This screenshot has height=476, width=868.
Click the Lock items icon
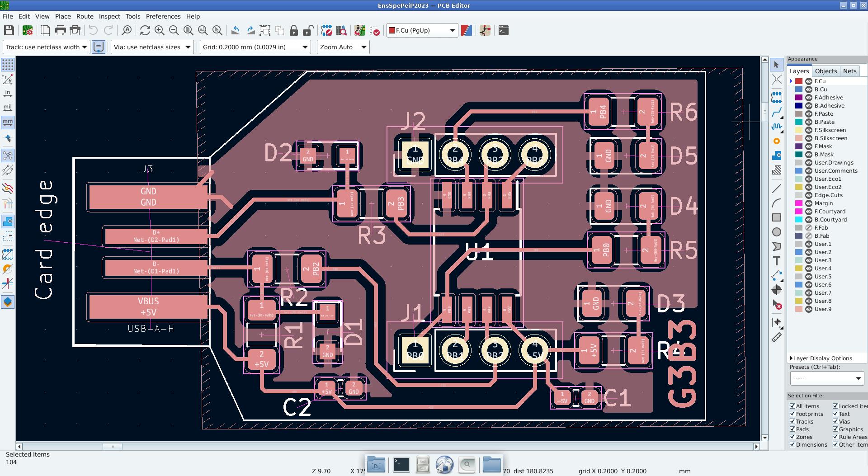pos(294,30)
